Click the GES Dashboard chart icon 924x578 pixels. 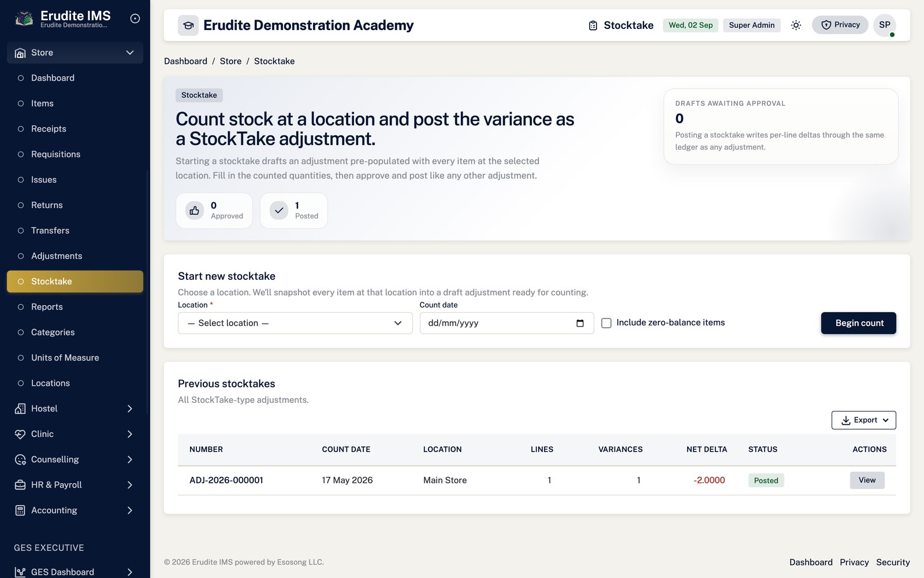point(20,572)
